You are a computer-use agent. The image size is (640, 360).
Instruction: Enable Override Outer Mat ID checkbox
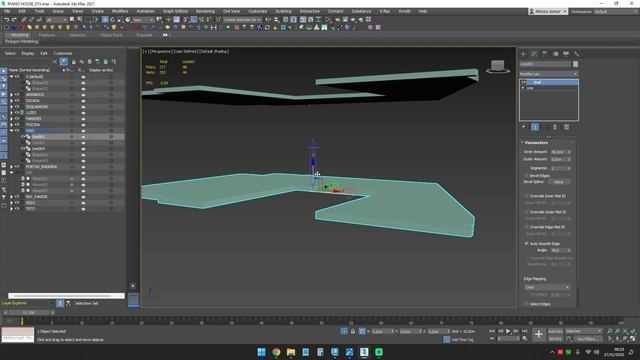(x=527, y=212)
